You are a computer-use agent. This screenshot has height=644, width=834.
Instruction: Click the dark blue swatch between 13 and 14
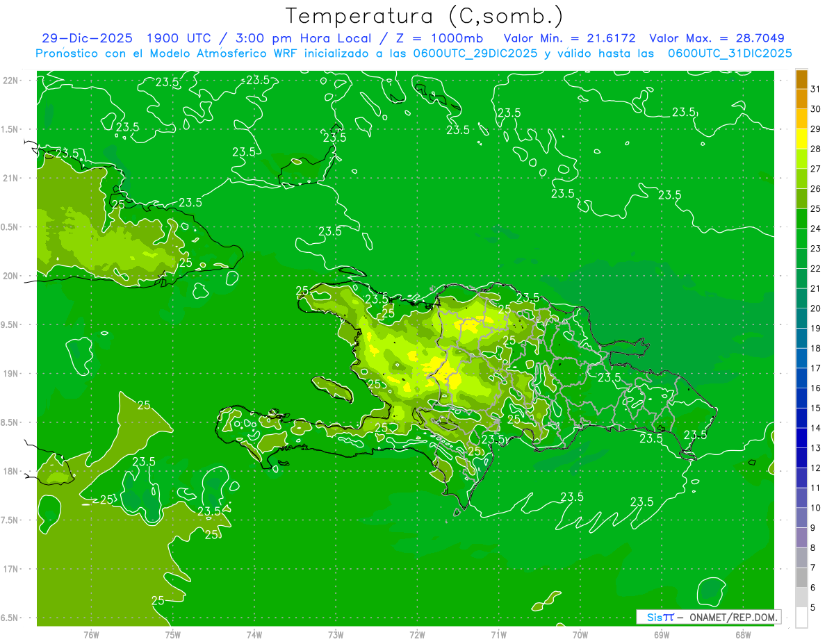click(801, 438)
